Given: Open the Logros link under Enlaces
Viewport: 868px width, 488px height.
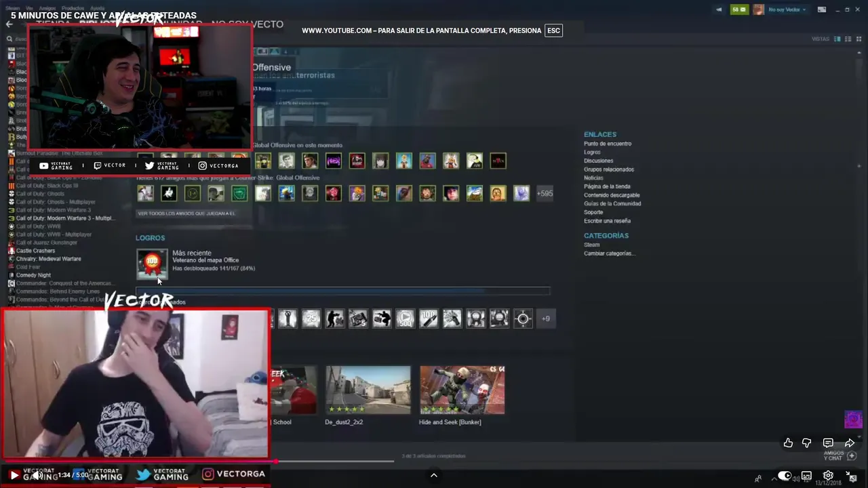Looking at the screenshot, I should coord(592,152).
